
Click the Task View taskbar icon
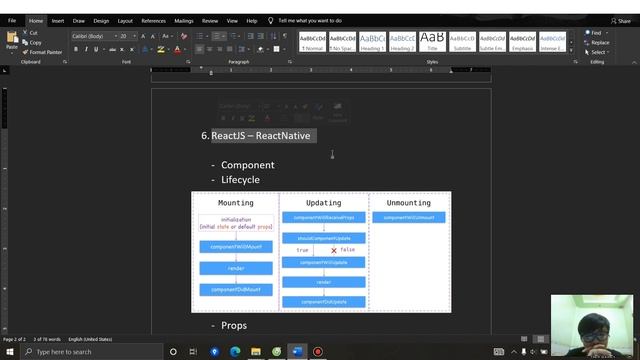tap(193, 351)
